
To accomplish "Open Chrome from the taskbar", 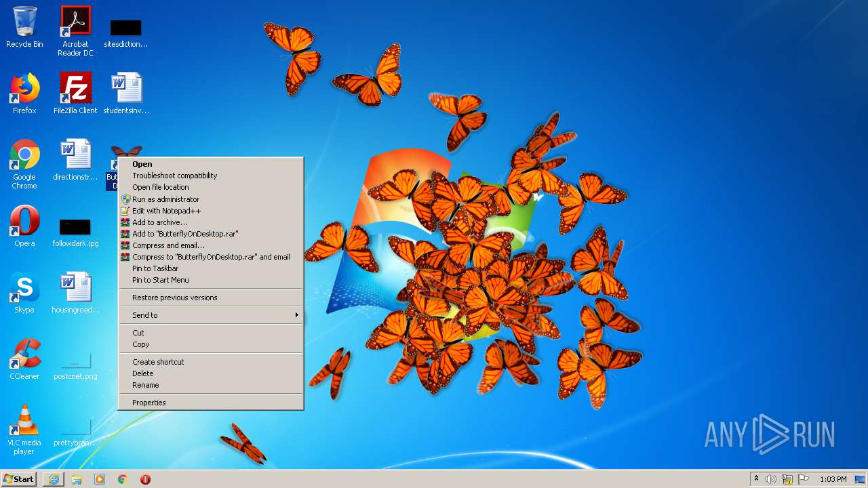I will pos(123,479).
